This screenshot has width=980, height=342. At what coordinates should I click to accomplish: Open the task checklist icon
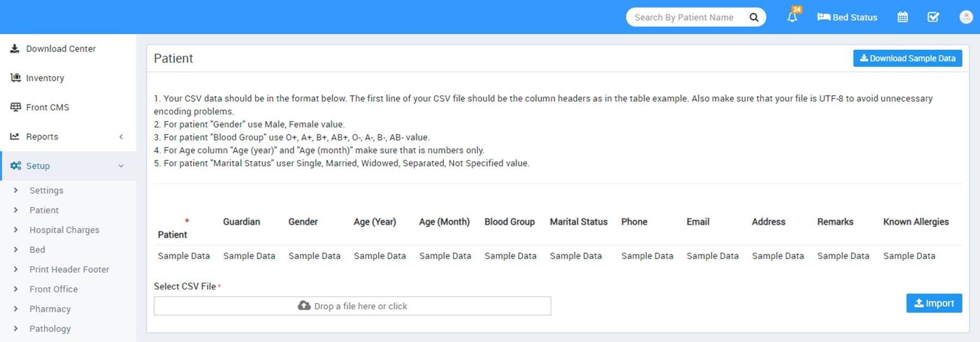point(933,17)
